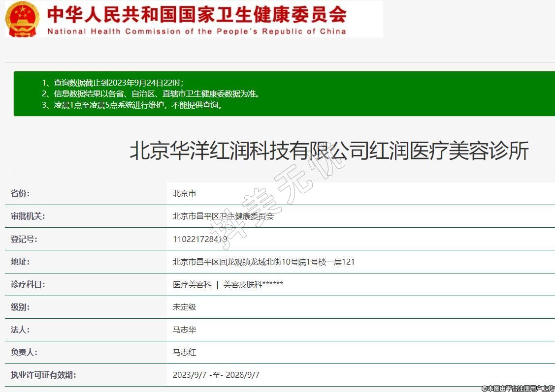Viewport: 555px width, 392px height.
Task: Click the Chinese commission name header
Action: tap(197, 14)
